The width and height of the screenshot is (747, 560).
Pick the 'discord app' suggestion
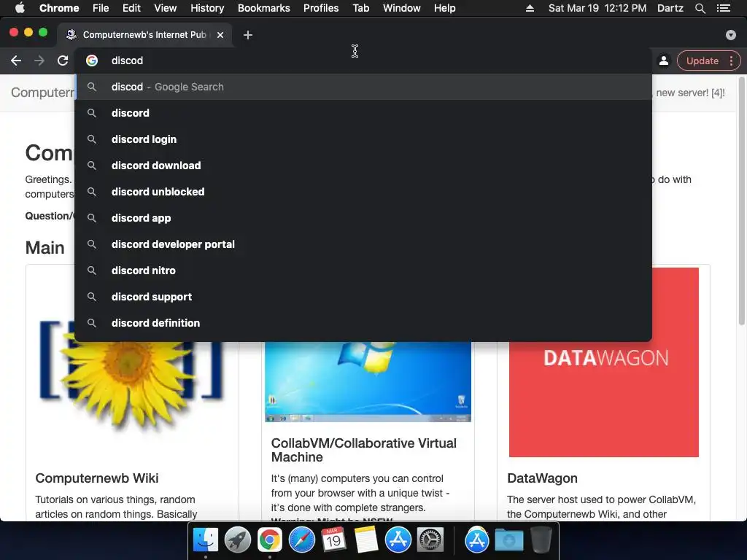(x=363, y=217)
